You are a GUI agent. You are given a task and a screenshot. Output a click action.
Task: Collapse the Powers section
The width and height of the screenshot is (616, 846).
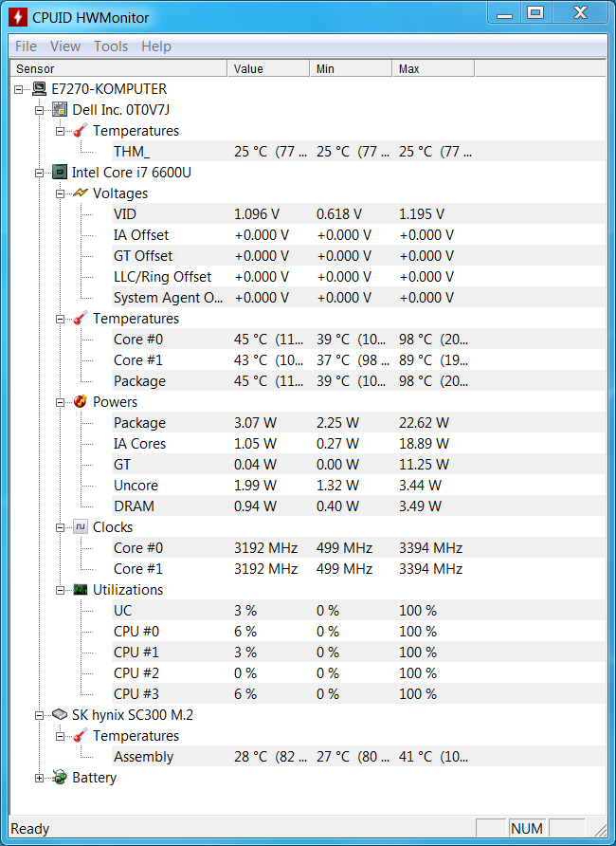[61, 402]
